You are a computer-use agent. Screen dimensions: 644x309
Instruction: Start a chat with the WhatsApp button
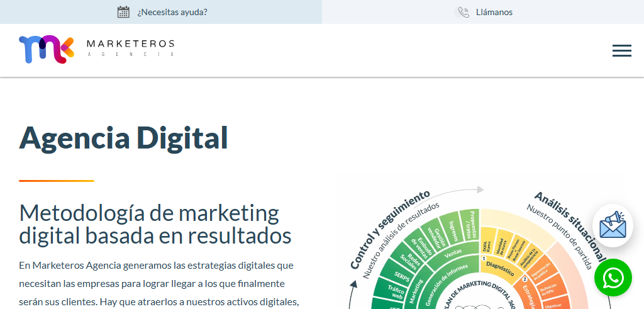coord(613,278)
